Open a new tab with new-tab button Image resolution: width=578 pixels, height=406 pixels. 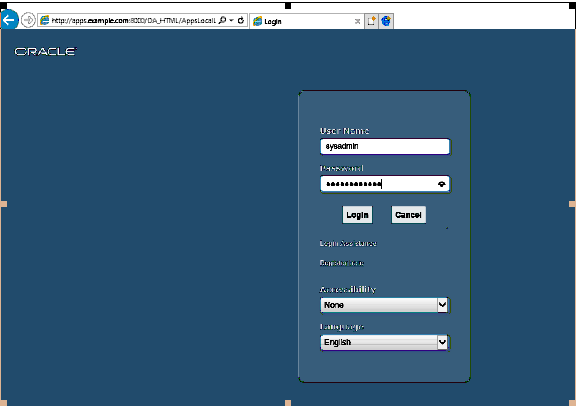[x=371, y=21]
